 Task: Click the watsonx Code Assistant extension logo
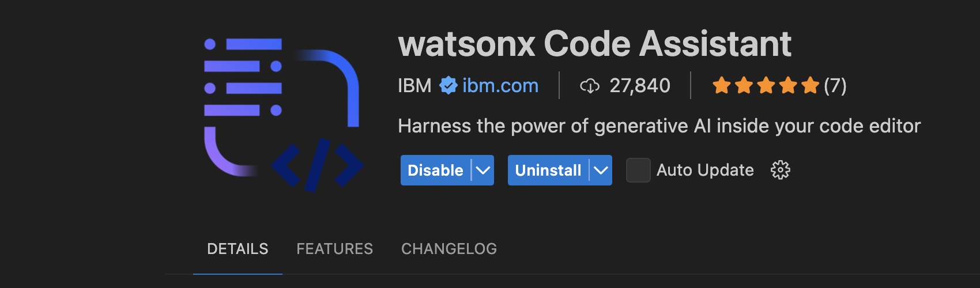click(x=284, y=115)
